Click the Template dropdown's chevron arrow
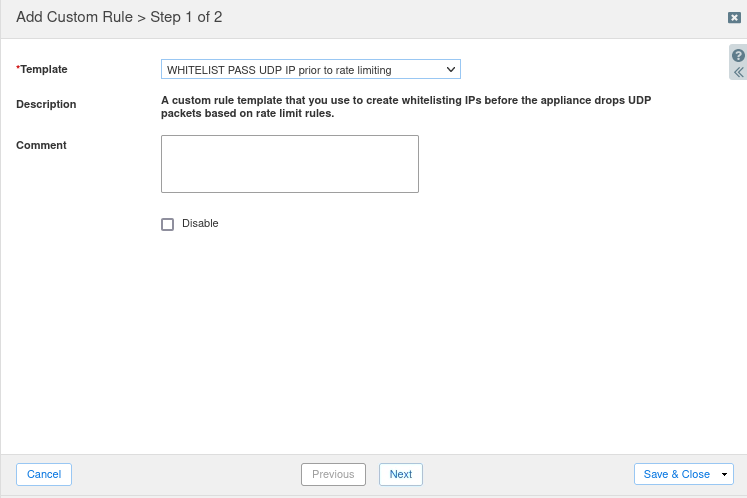Image resolution: width=747 pixels, height=498 pixels. click(450, 70)
